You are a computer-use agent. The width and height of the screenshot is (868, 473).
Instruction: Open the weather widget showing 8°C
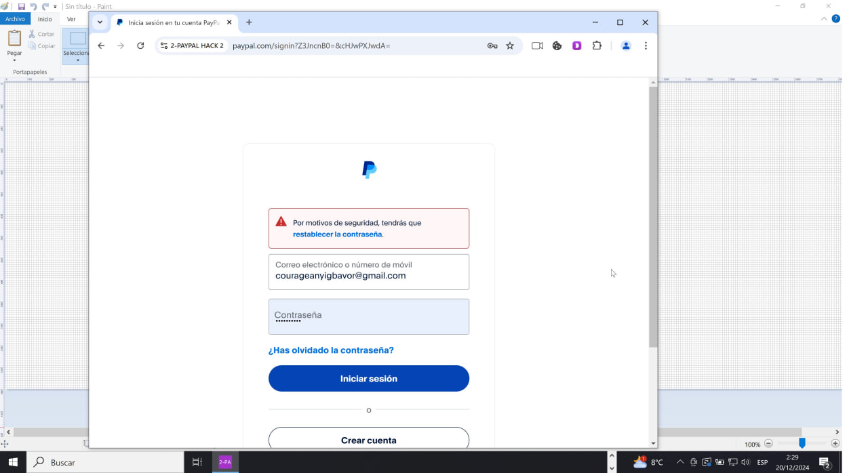[x=648, y=462]
